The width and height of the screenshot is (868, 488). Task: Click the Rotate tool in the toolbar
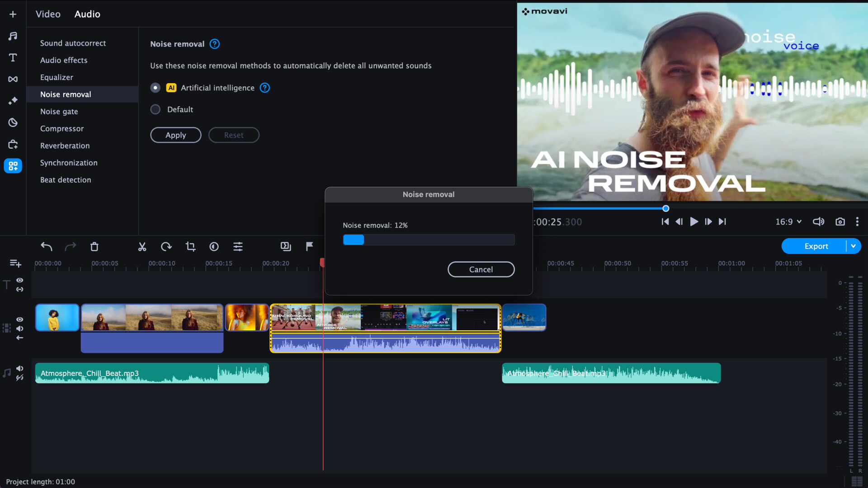(x=166, y=247)
